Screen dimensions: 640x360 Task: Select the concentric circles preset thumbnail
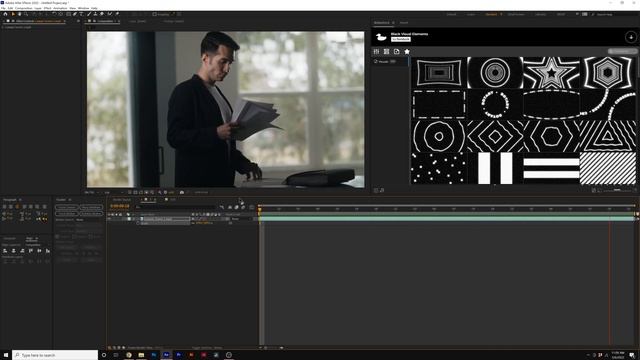click(495, 73)
